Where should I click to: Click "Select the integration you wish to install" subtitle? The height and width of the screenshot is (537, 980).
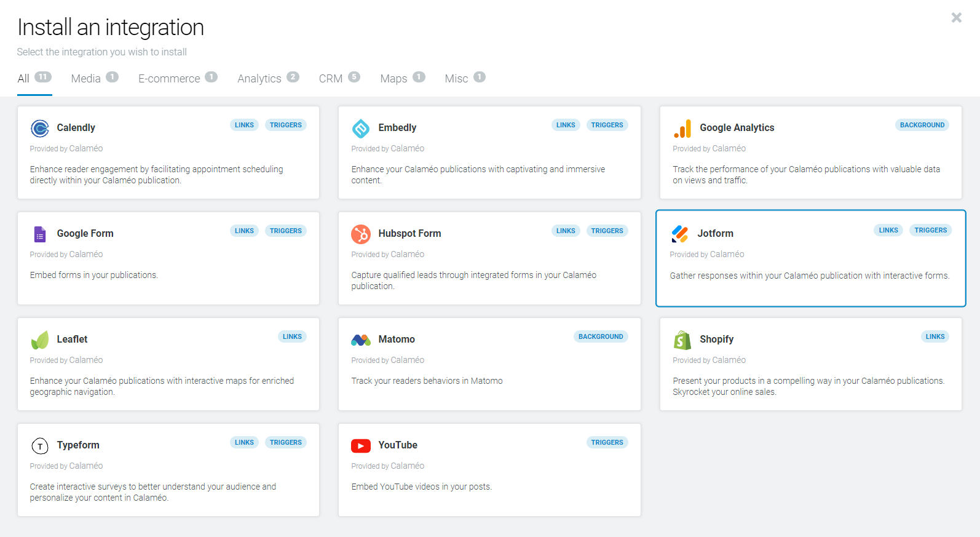click(x=102, y=52)
